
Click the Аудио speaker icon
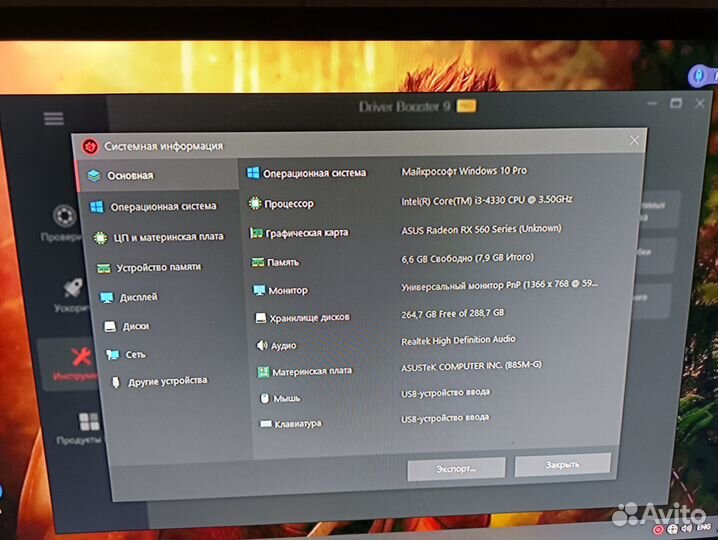(262, 345)
